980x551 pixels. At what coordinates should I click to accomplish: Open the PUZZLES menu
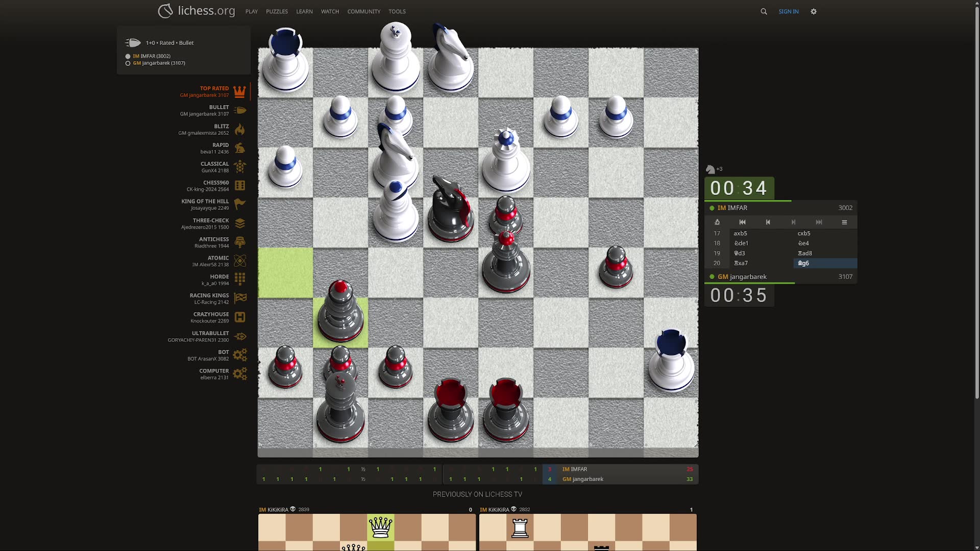(x=277, y=11)
